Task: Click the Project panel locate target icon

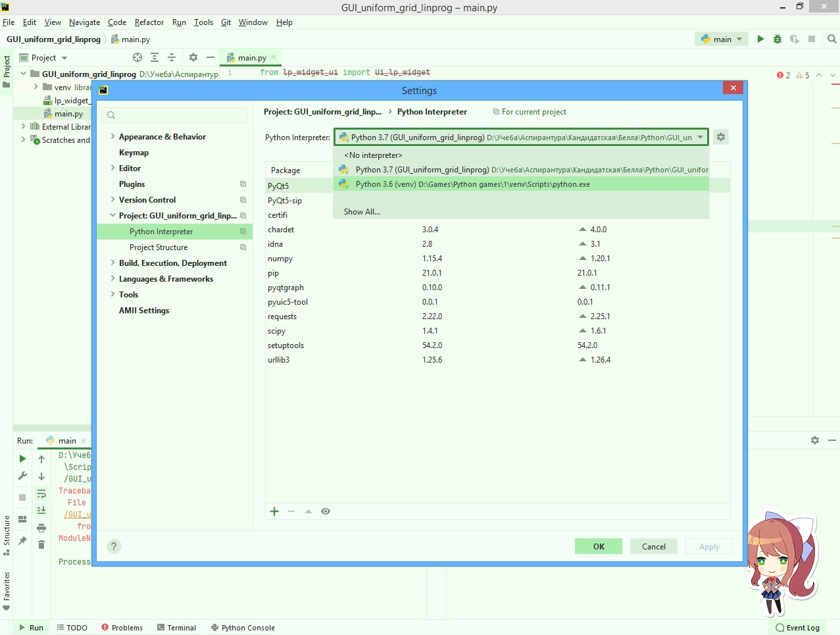Action: coord(137,57)
